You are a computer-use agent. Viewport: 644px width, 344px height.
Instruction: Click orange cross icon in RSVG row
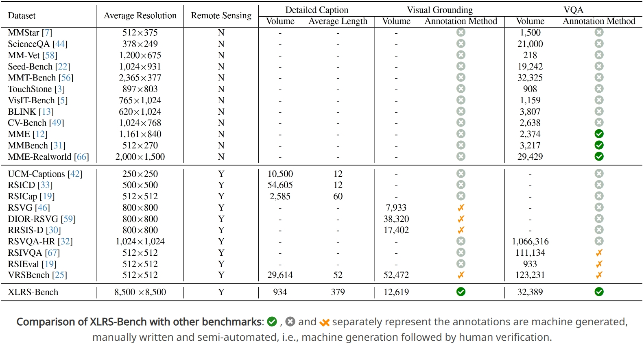coord(461,208)
